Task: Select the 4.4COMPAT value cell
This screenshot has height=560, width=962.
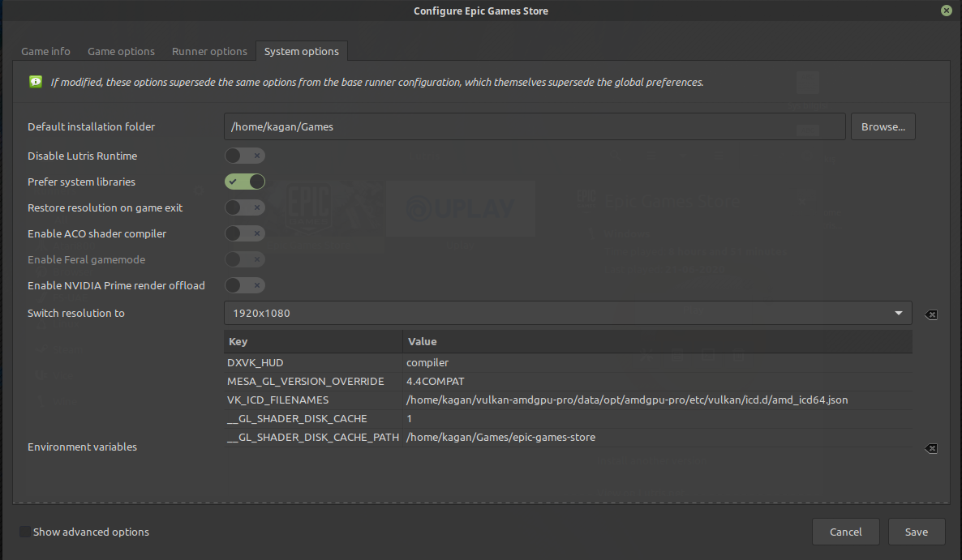Action: (x=658, y=381)
